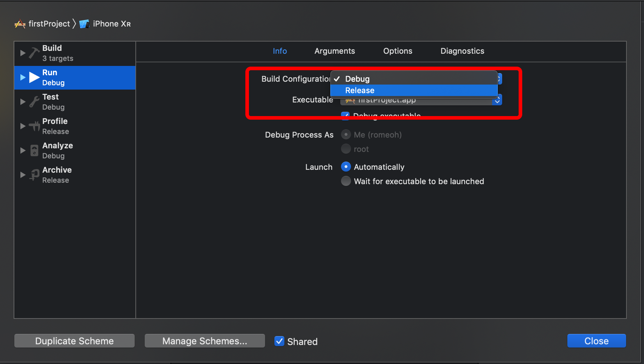Click the Run play icon

[34, 77]
